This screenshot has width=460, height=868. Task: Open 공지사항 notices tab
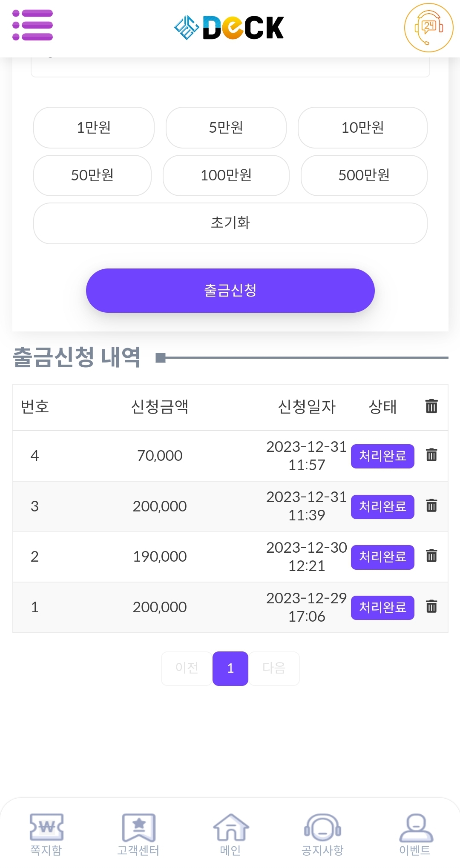pyautogui.click(x=322, y=834)
